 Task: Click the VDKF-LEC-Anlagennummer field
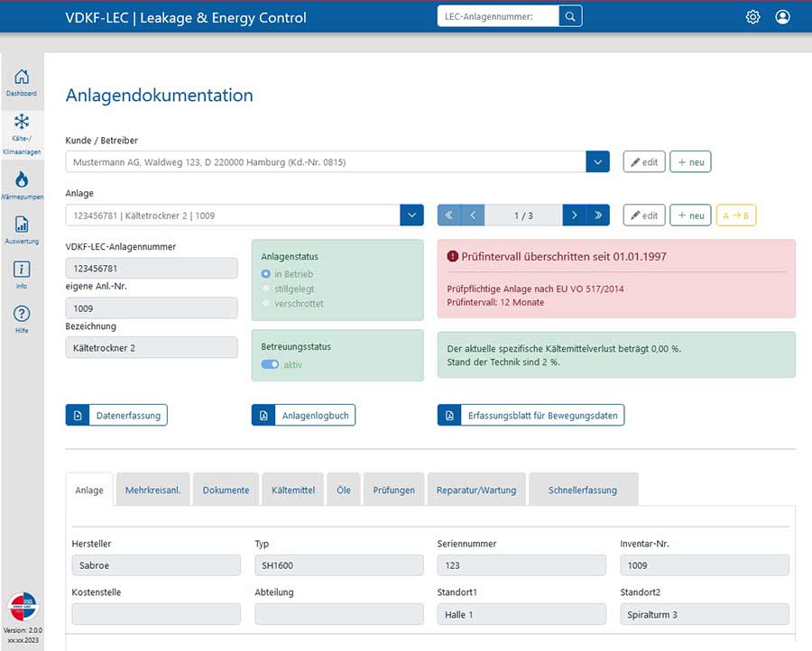[152, 268]
